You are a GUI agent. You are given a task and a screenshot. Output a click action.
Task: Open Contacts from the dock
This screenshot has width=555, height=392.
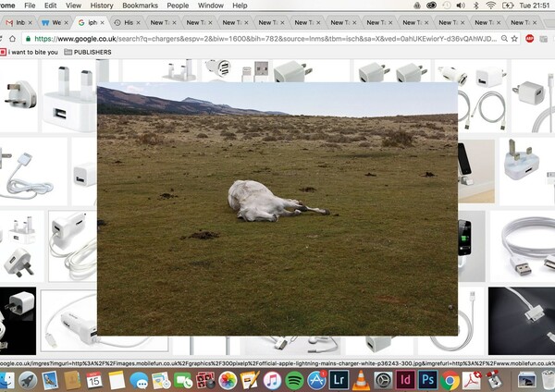72,380
